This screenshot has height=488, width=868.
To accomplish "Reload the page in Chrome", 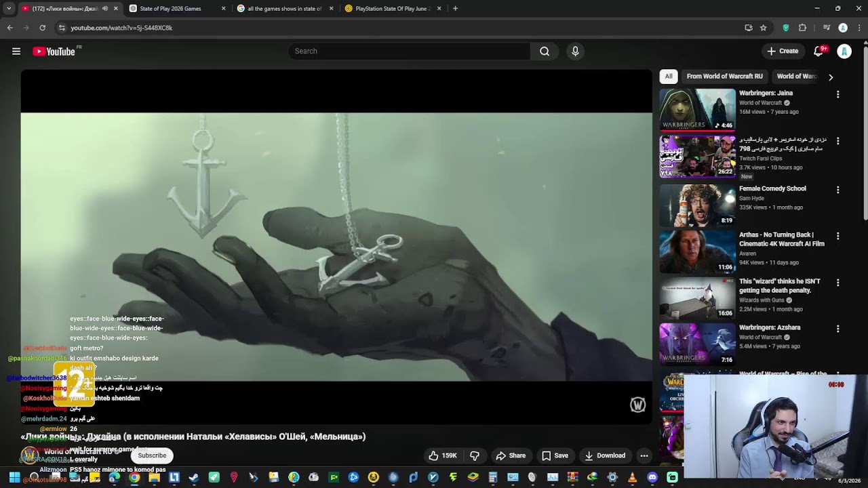I will pos(42,28).
